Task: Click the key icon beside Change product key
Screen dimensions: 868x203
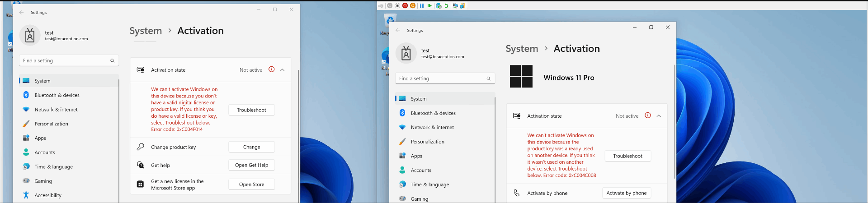Action: [141, 147]
